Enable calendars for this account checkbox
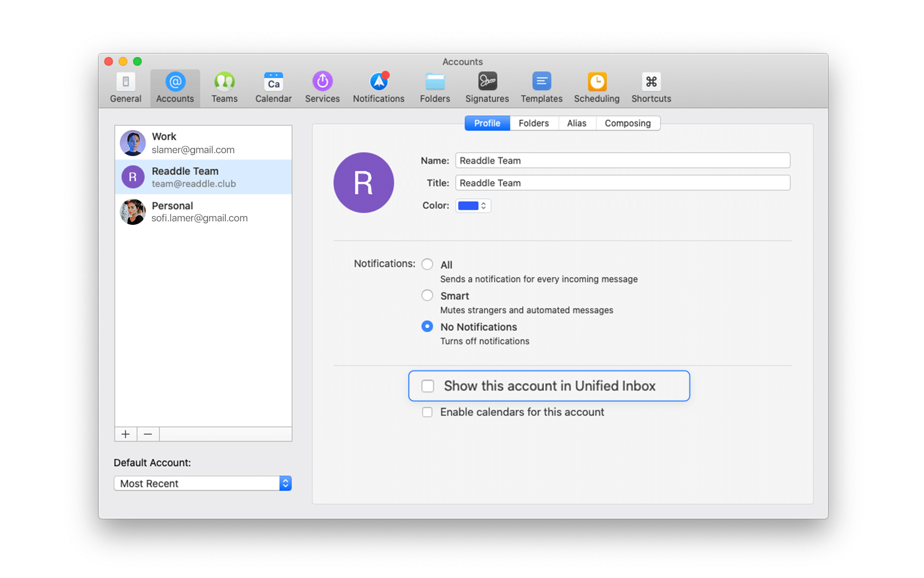The image size is (924, 578). (x=427, y=412)
